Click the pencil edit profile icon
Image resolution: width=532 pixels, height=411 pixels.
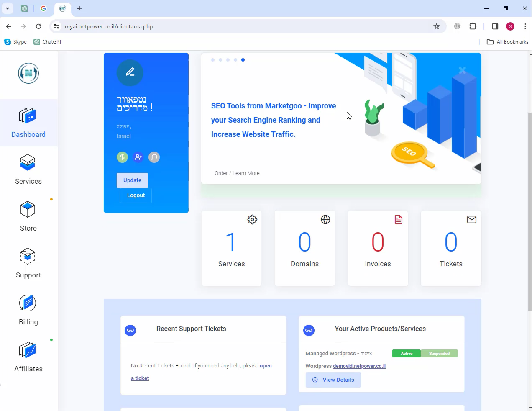(130, 72)
